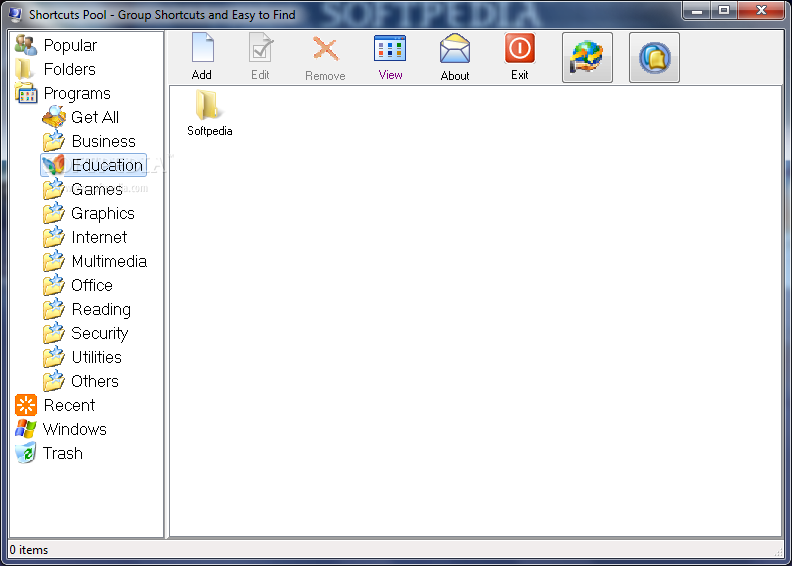This screenshot has height=566, width=792.
Task: Maximize the Shortcuts Pool window
Action: [x=724, y=10]
